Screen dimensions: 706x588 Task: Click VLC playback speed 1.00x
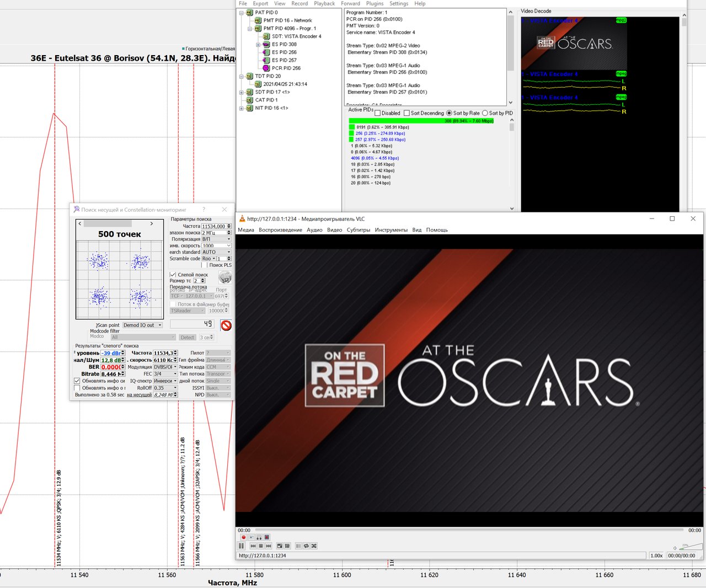point(656,555)
